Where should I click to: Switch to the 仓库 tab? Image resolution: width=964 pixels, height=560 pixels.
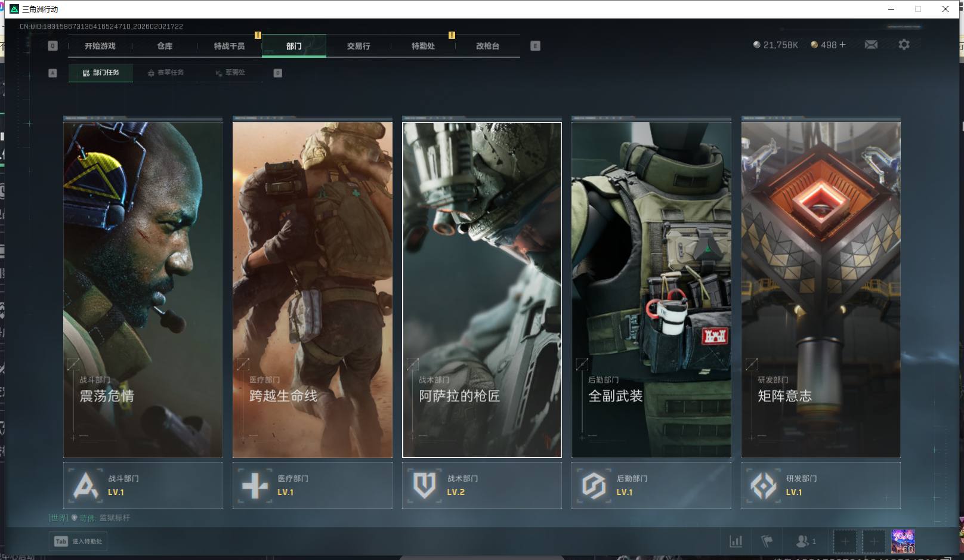point(165,46)
